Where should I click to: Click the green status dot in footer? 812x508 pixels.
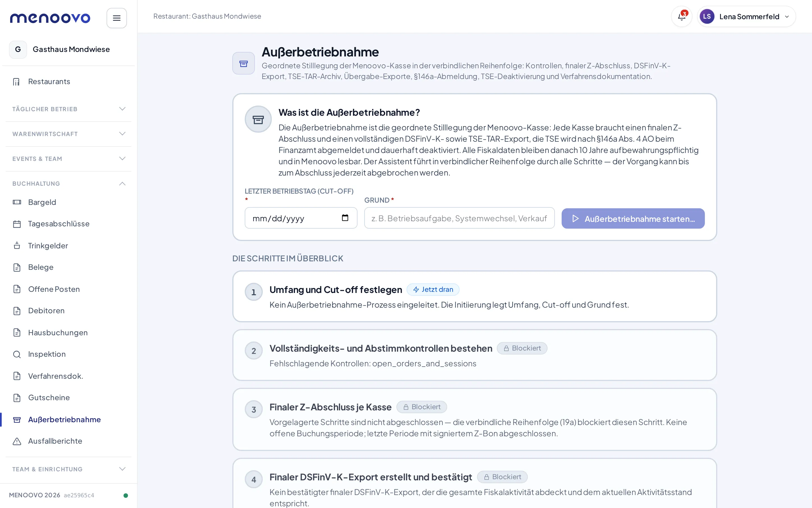[125, 495]
